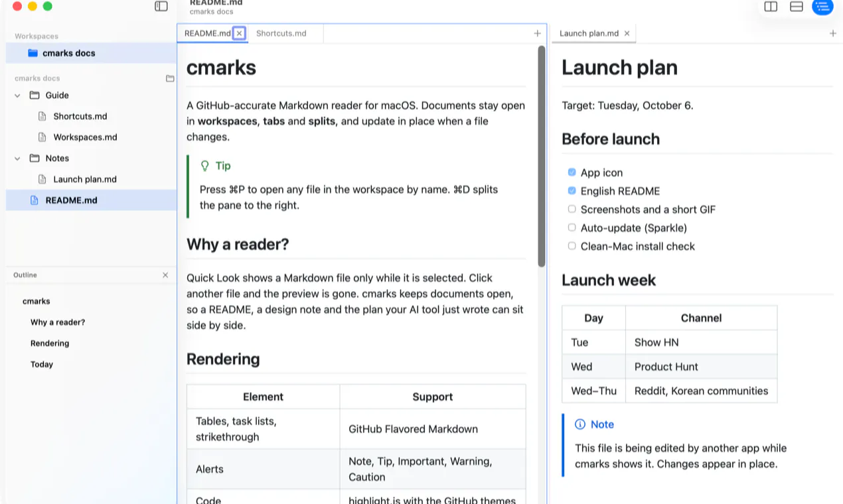Click the Notes folder icon

click(35, 158)
